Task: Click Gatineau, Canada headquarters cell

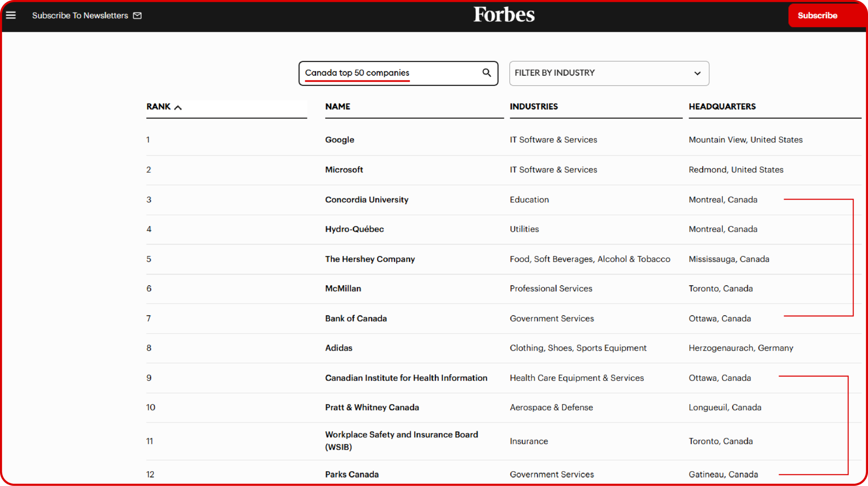Action: 723,475
